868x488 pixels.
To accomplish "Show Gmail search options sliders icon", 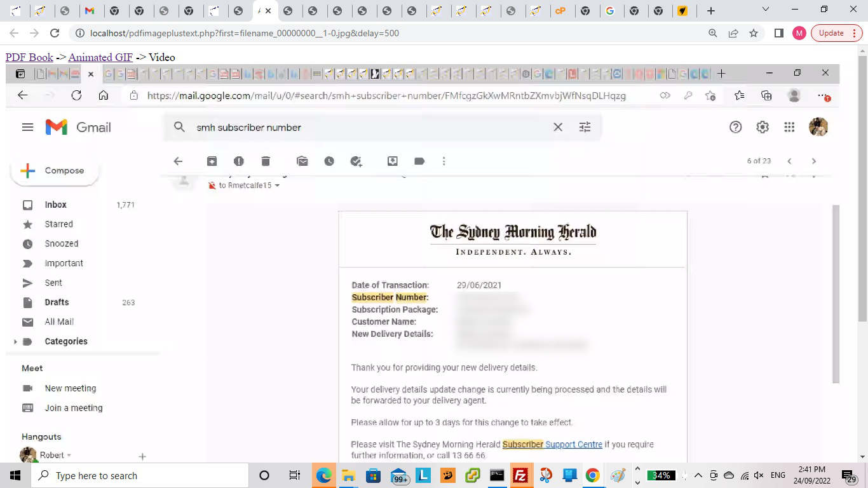I will point(585,127).
